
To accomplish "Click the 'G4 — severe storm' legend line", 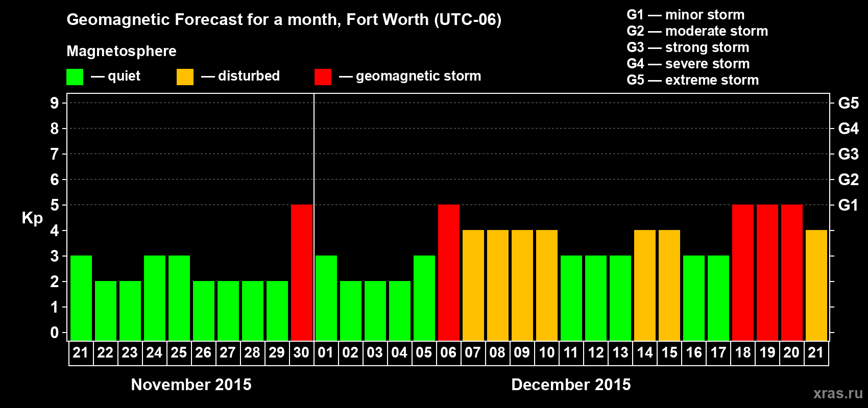I will [688, 63].
